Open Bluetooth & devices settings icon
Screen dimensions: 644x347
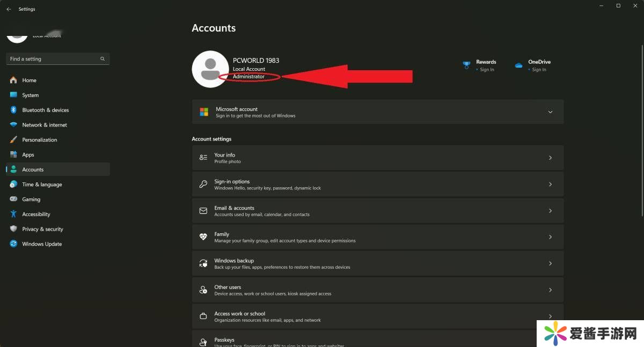tap(13, 110)
